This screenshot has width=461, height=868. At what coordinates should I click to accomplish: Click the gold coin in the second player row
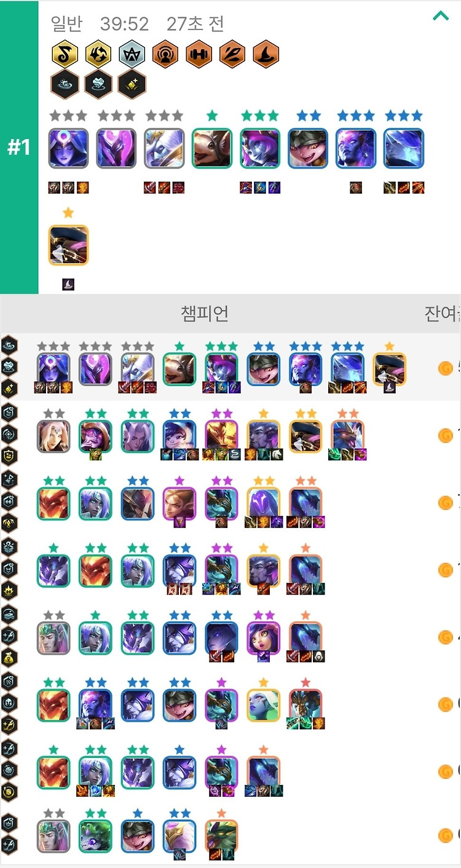click(x=445, y=436)
